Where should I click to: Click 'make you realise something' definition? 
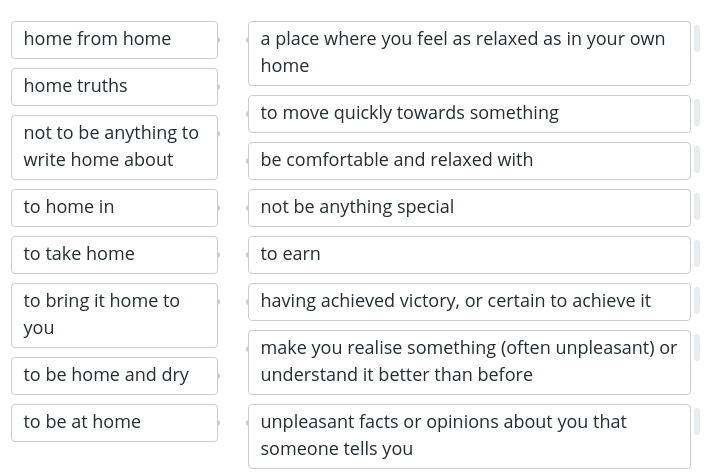point(469,362)
